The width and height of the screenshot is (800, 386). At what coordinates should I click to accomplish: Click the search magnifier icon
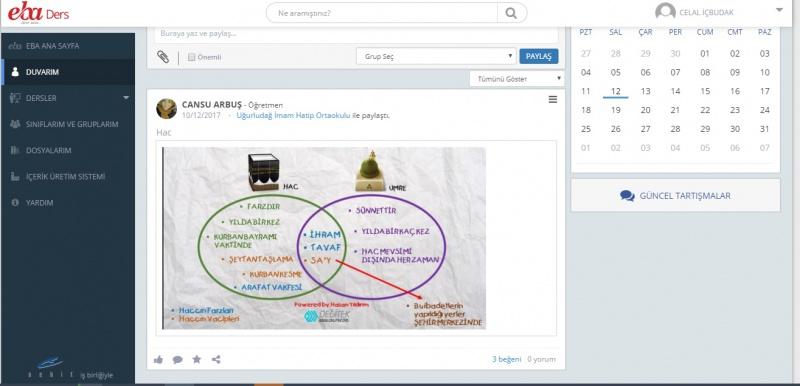511,13
